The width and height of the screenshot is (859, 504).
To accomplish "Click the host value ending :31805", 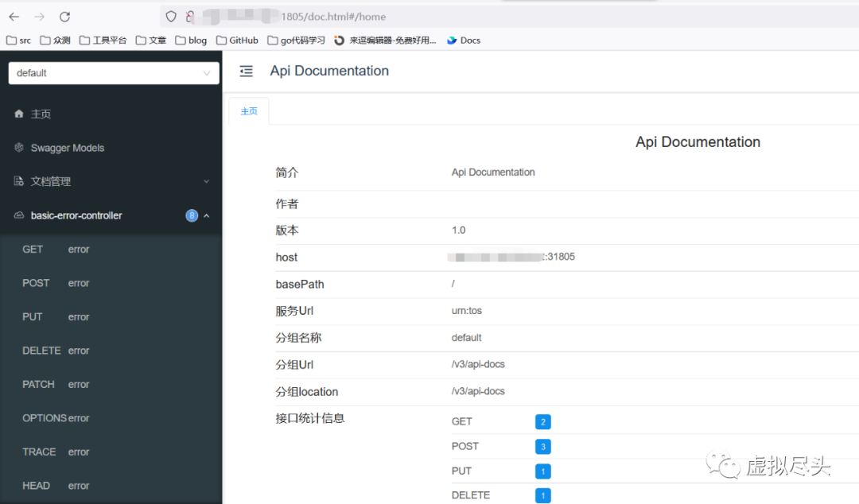I will [x=511, y=257].
